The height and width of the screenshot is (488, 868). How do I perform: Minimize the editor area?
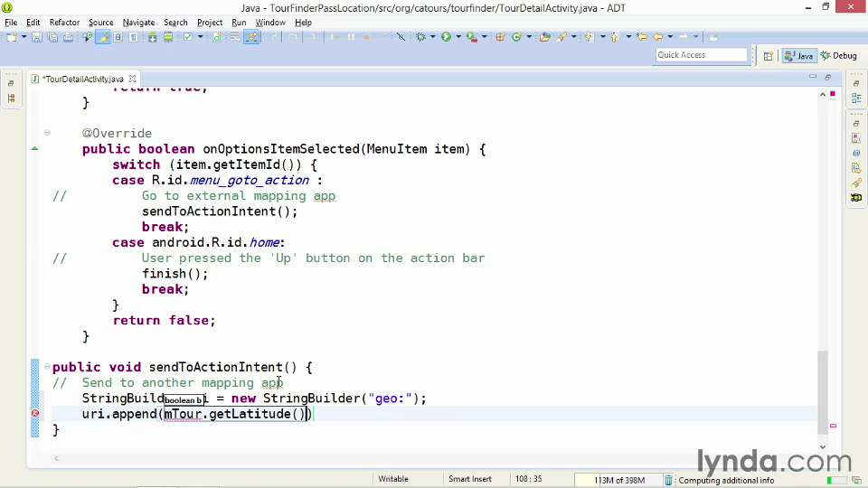[812, 77]
